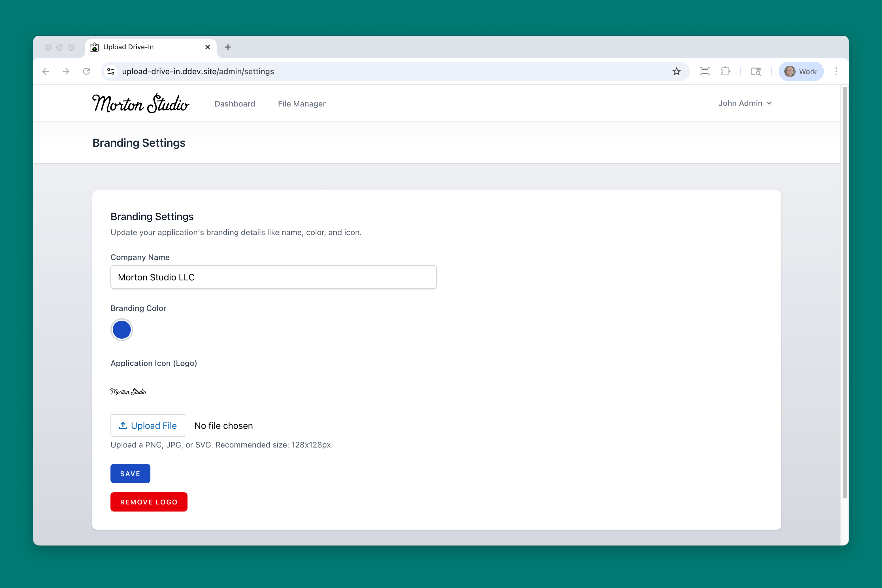
Task: Open the browser extensions puzzle icon
Action: [725, 71]
